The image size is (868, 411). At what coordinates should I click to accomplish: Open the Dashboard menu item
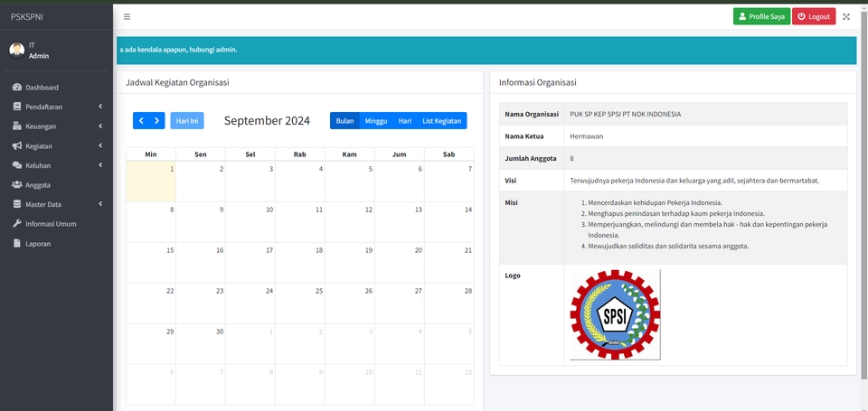pyautogui.click(x=56, y=88)
